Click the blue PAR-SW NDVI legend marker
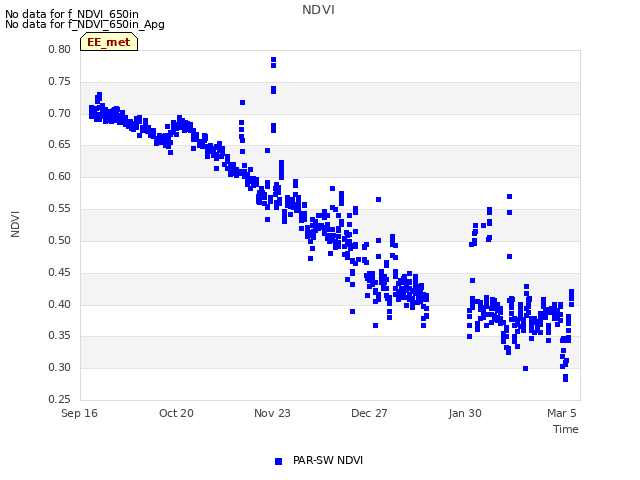The image size is (640, 480). pyautogui.click(x=278, y=461)
